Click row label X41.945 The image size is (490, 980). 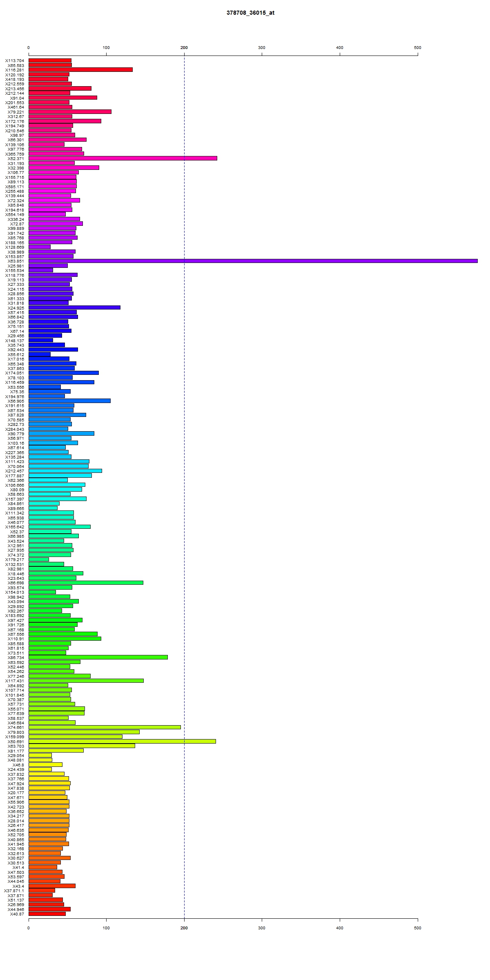point(16,844)
